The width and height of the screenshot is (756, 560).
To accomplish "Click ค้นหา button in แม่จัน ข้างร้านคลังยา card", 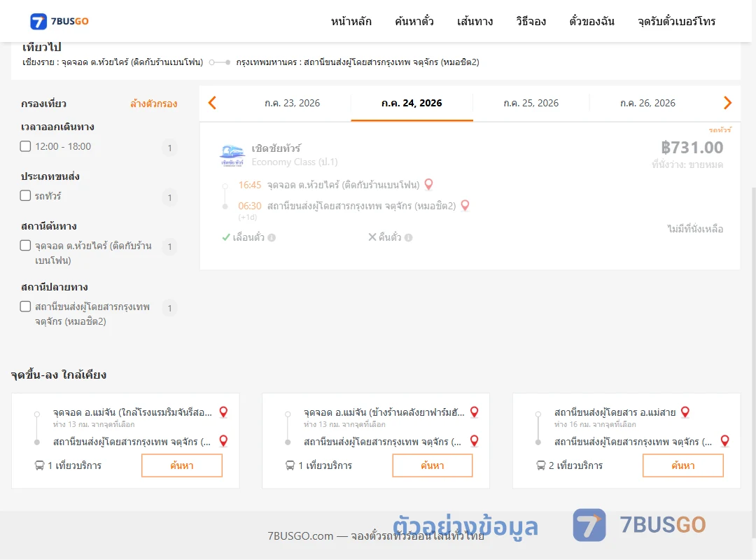I will (433, 465).
